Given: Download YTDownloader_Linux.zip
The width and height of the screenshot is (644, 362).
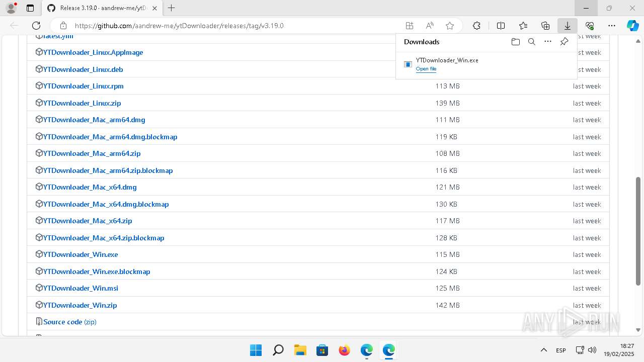Looking at the screenshot, I should click(82, 103).
